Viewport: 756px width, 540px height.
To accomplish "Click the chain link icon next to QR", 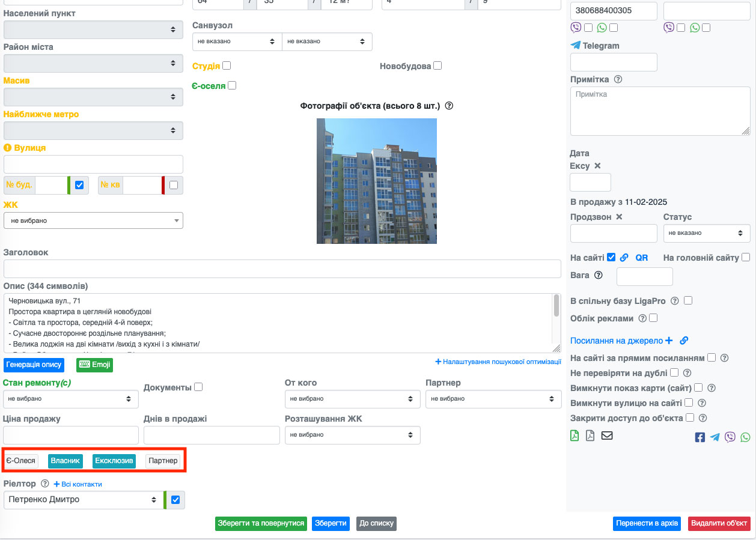I will coord(624,258).
